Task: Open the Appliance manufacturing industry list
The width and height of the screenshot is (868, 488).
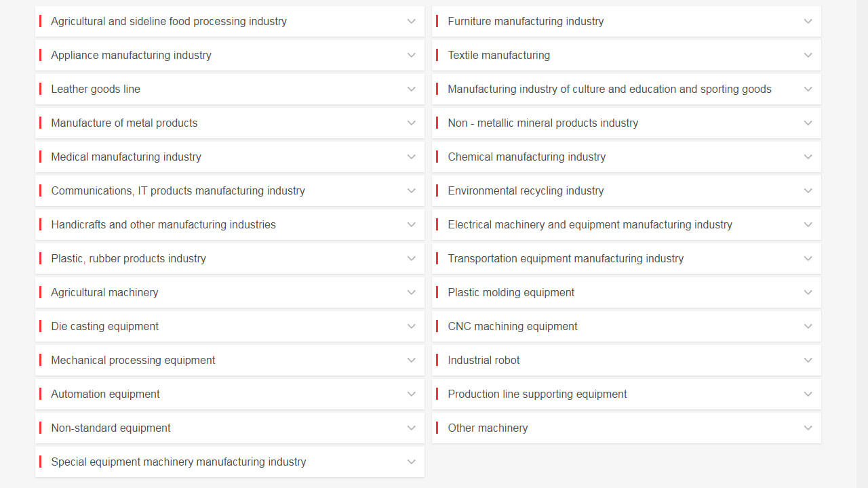Action: [230, 55]
